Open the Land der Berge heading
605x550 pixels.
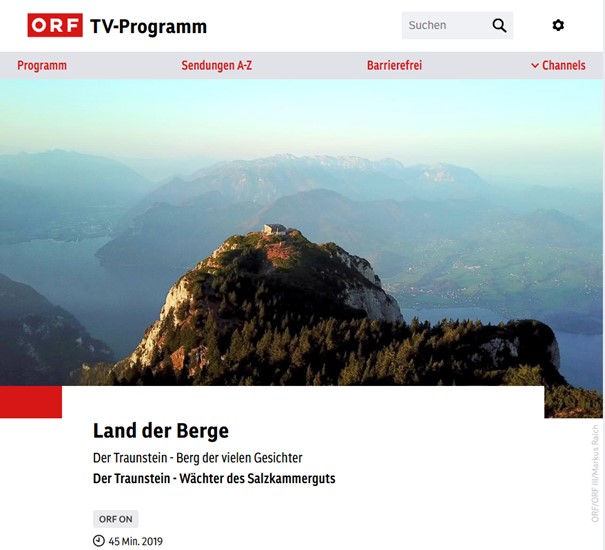point(161,431)
